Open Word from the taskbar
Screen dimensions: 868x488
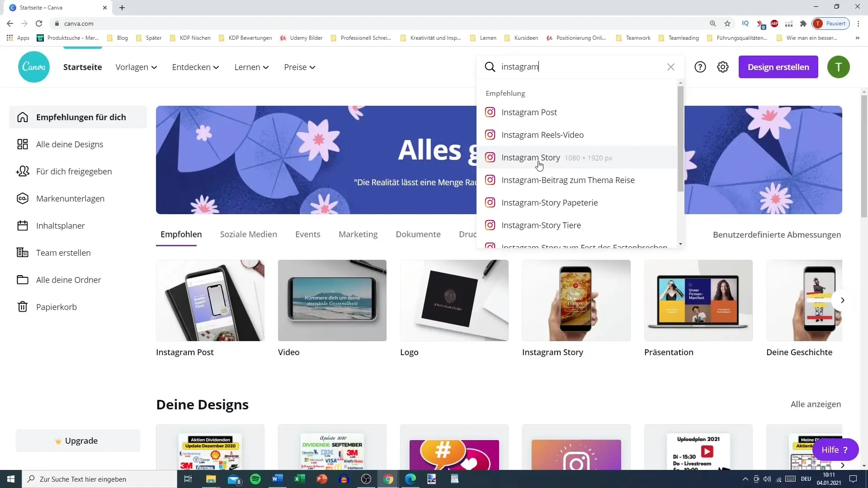click(277, 479)
